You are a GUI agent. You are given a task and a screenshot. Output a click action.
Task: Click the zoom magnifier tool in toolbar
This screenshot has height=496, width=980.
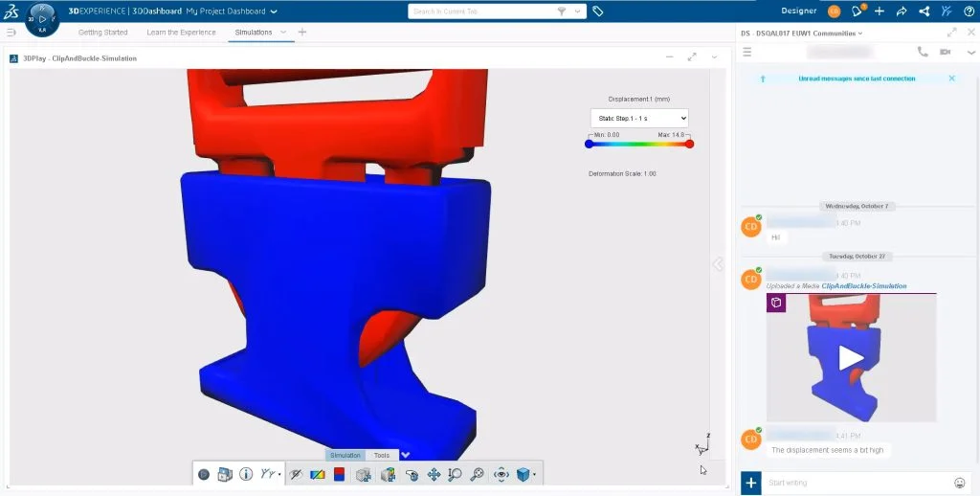click(x=477, y=474)
